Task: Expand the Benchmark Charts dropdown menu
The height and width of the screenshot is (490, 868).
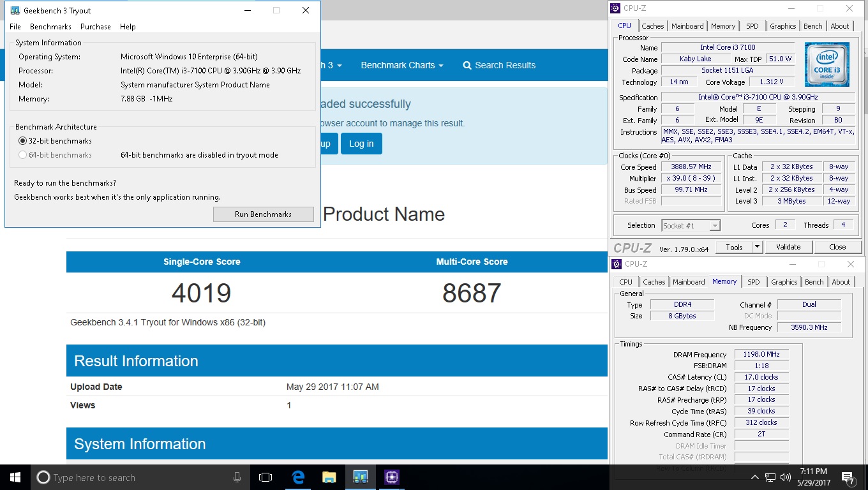Action: point(402,65)
